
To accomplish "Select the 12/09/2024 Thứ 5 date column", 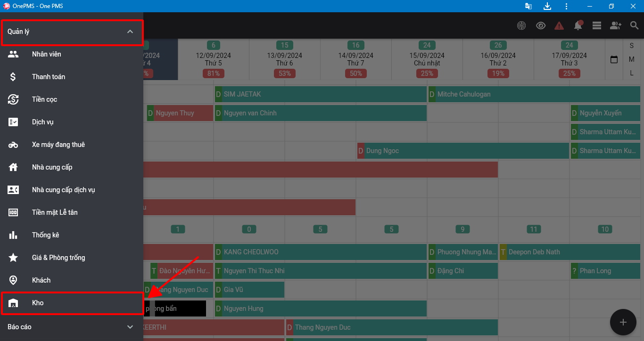I will pyautogui.click(x=214, y=59).
